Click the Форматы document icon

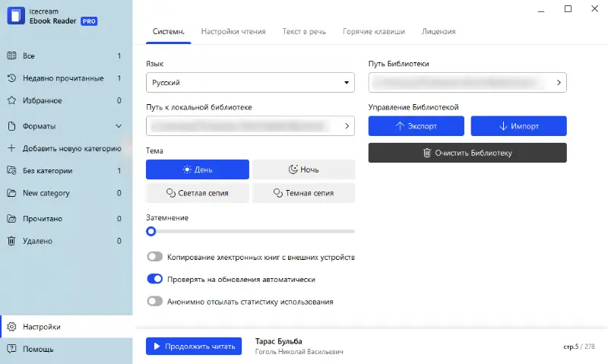click(x=11, y=126)
